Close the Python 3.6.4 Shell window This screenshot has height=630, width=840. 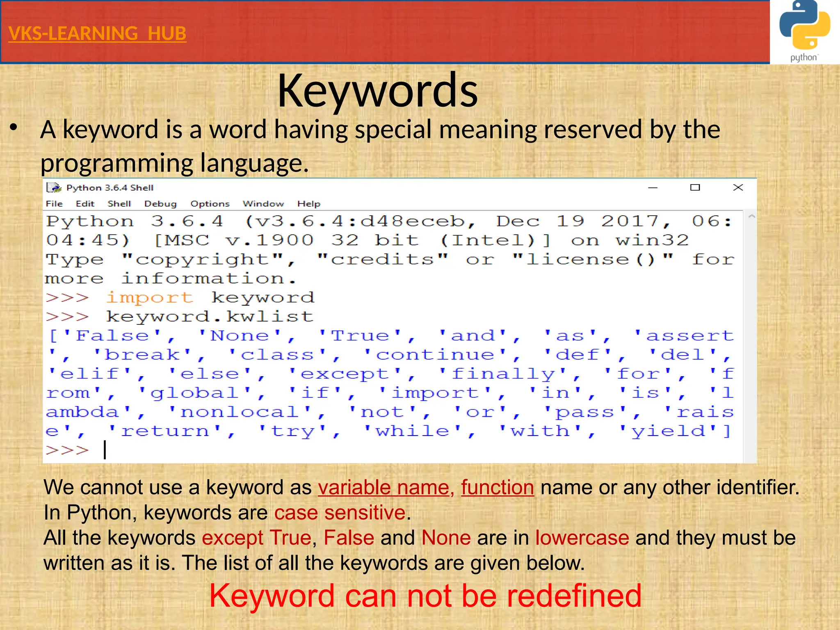click(738, 187)
